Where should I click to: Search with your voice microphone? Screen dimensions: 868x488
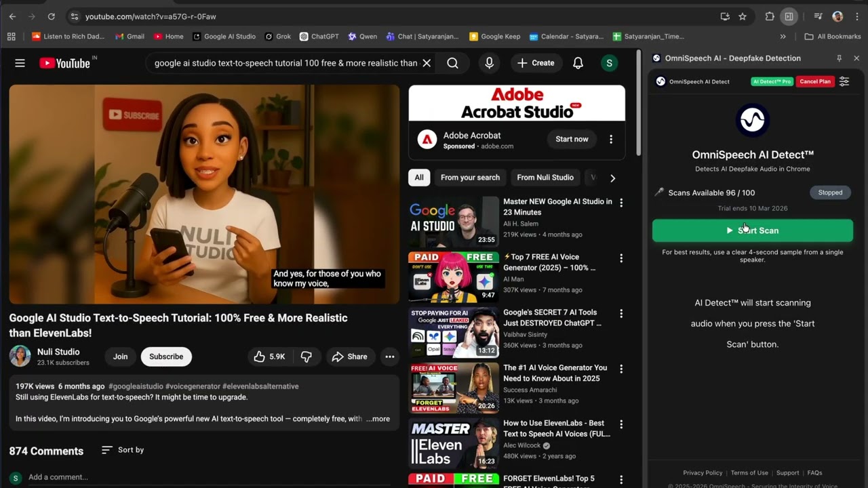pos(489,63)
